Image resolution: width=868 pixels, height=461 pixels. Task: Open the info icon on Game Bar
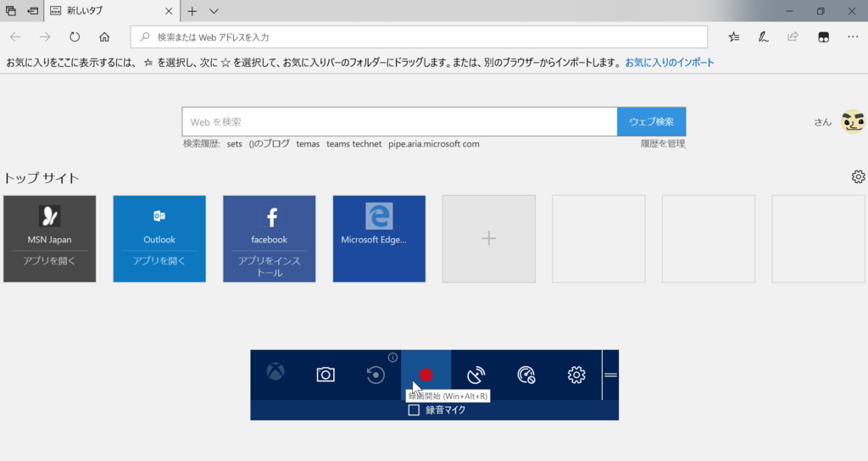tap(392, 358)
